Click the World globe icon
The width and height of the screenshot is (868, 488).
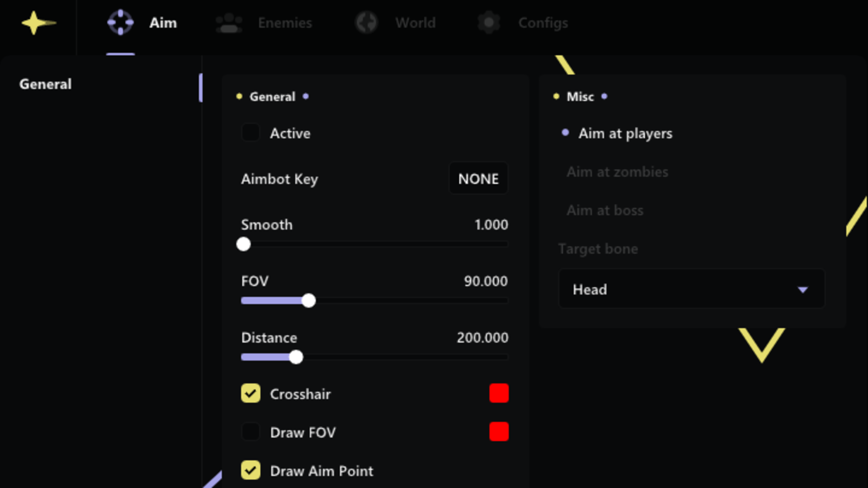tap(366, 23)
